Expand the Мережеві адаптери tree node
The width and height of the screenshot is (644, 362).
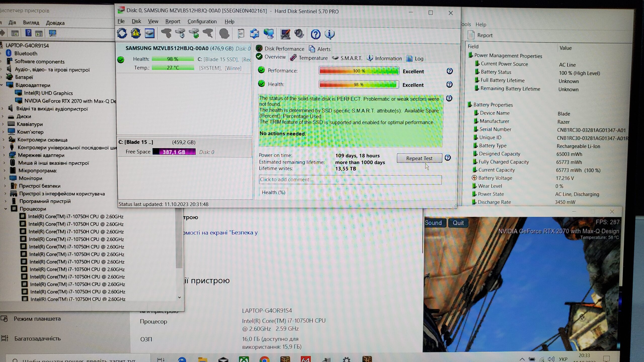[4, 155]
